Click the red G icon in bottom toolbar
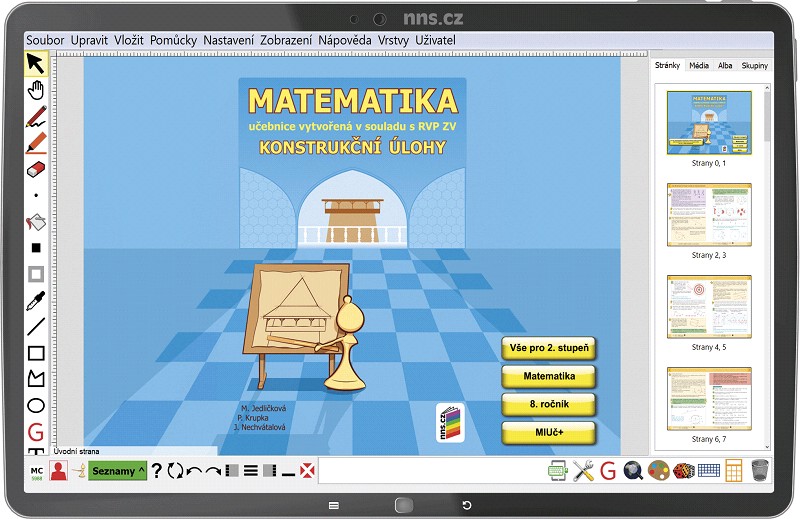 [608, 471]
